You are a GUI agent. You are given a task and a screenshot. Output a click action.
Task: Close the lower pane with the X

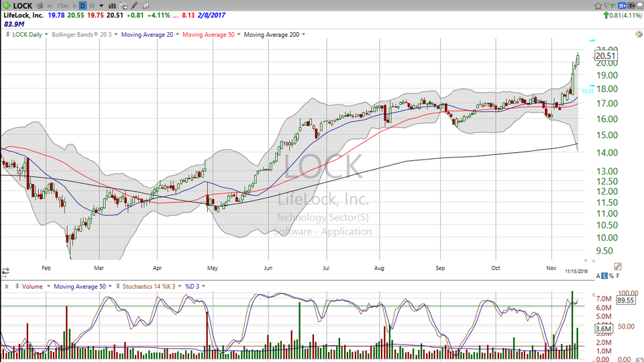pos(7,286)
